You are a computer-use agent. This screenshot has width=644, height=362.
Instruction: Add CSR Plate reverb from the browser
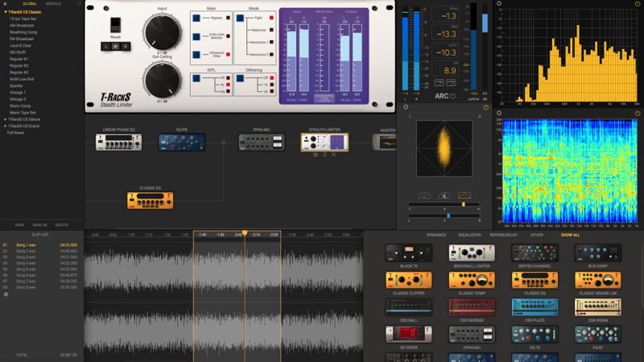pos(535,307)
